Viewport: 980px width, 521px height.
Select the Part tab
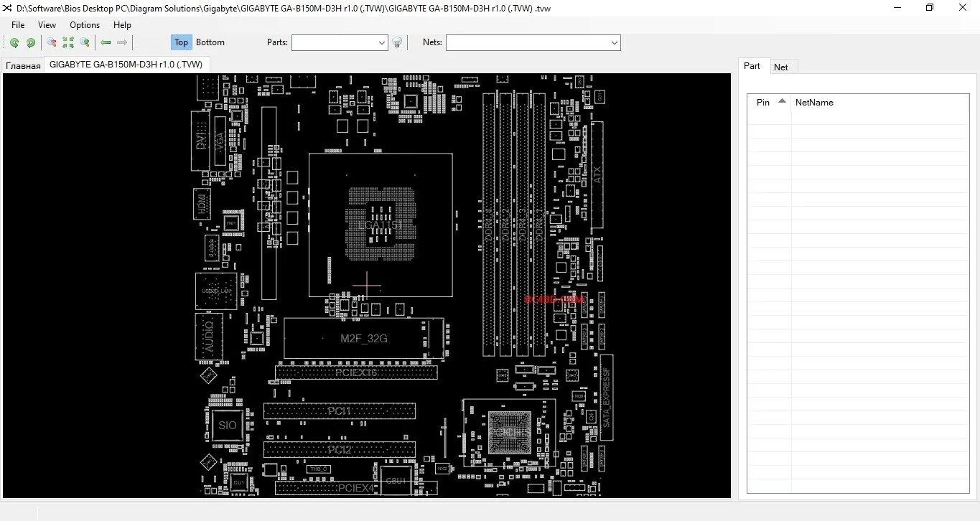[752, 66]
